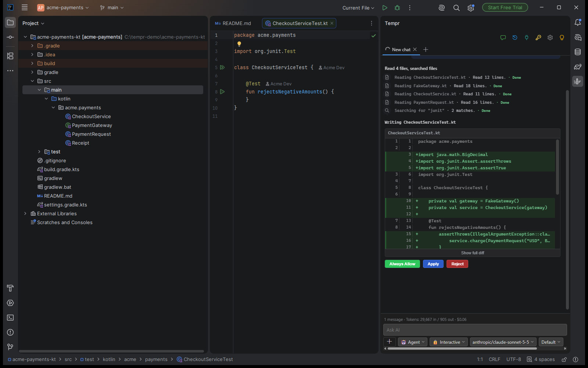This screenshot has width=588, height=368.
Task: Open Current File run configuration dropdown
Action: (x=358, y=8)
